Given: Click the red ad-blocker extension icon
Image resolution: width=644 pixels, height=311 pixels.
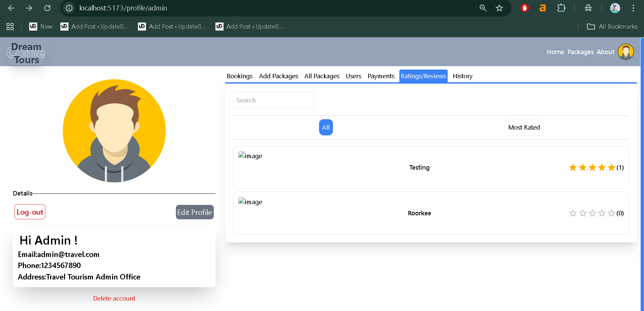Looking at the screenshot, I should point(525,8).
